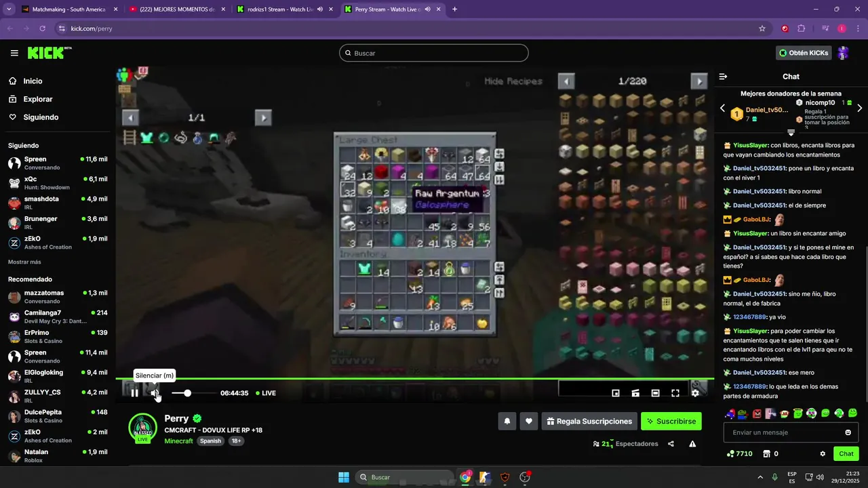Switch to Matchmaking - South America tab

point(69,9)
